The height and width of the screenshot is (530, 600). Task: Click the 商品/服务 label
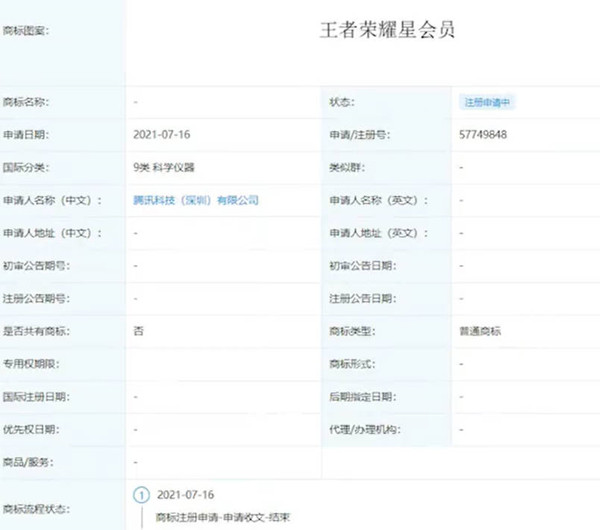(28, 462)
